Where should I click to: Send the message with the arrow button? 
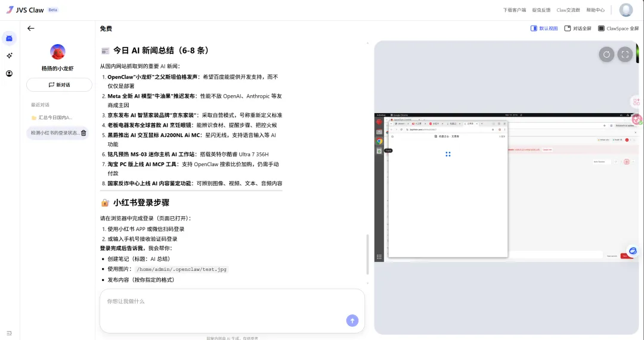tap(352, 320)
